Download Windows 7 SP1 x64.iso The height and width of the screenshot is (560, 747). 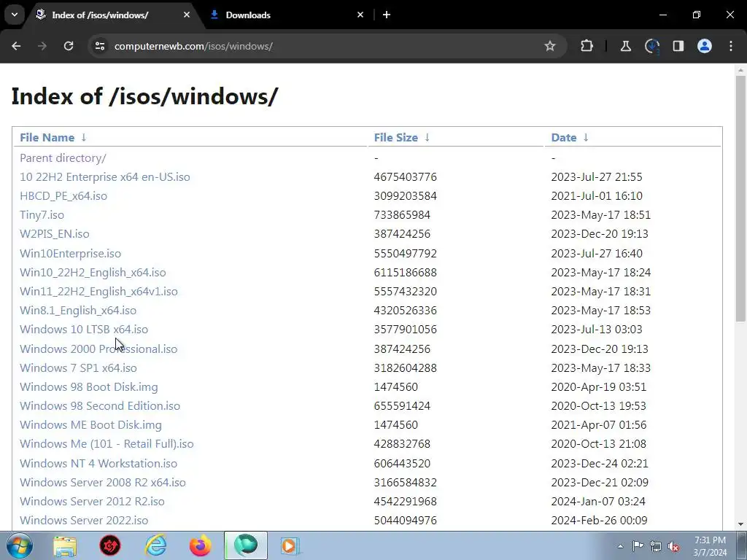pos(78,368)
